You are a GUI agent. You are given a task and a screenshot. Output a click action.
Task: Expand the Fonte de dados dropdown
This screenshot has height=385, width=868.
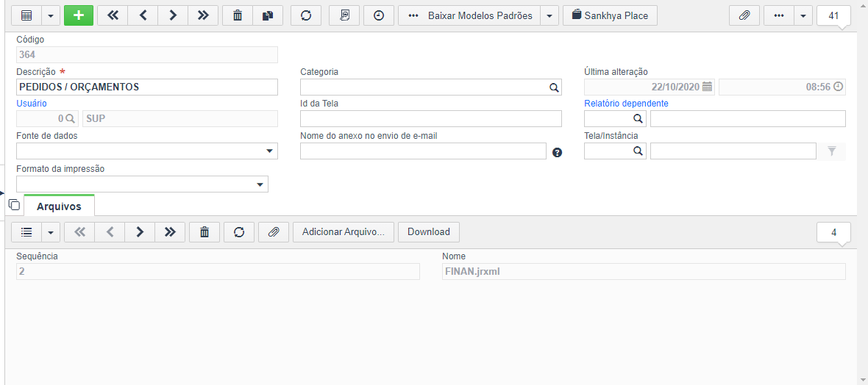click(x=269, y=151)
